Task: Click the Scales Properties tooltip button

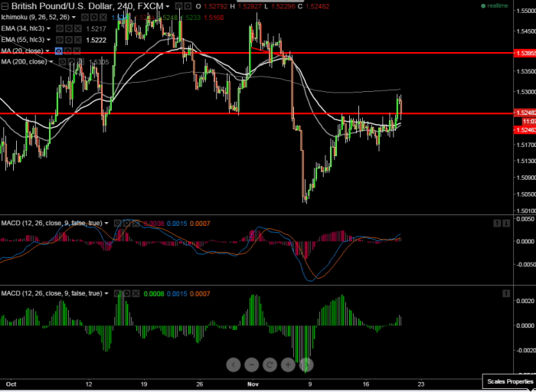Action: point(509,381)
